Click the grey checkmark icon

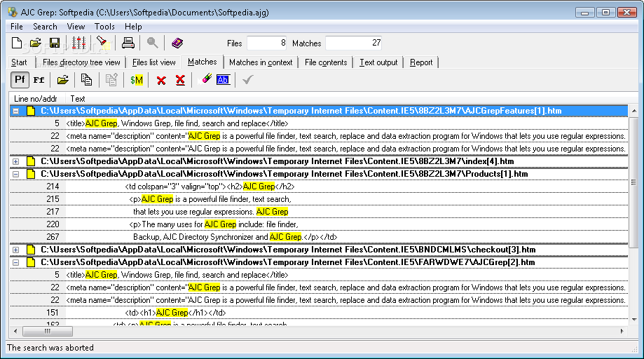tap(247, 80)
